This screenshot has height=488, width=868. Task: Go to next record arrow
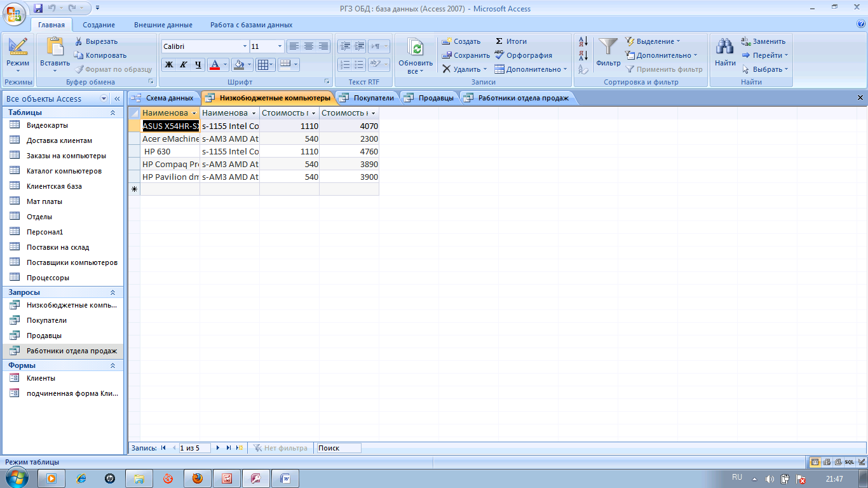click(x=218, y=448)
